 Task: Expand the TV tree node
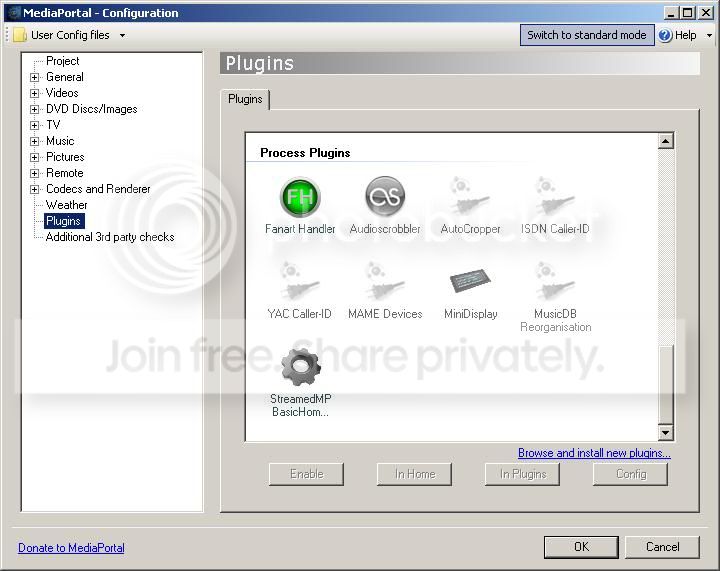pos(34,125)
